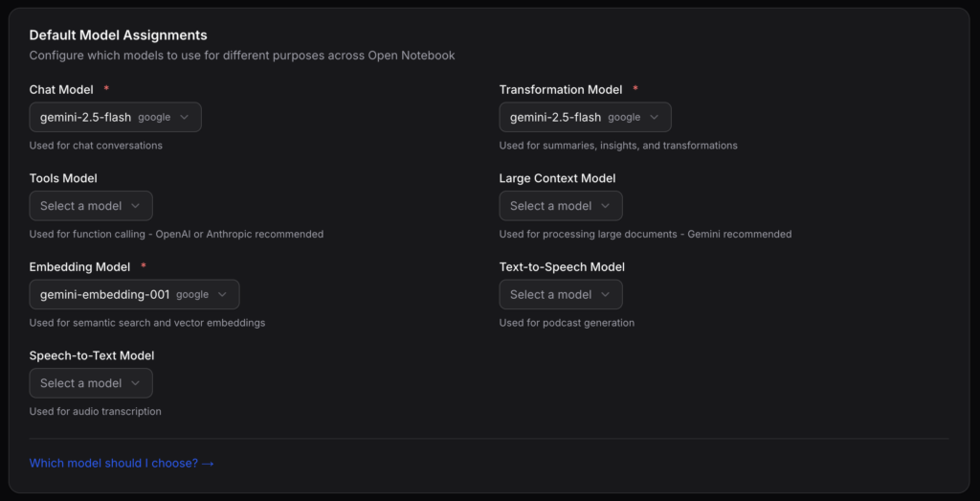Screen dimensions: 980x501
Task: Click the google badge in Transformation Model field
Action: [624, 118]
